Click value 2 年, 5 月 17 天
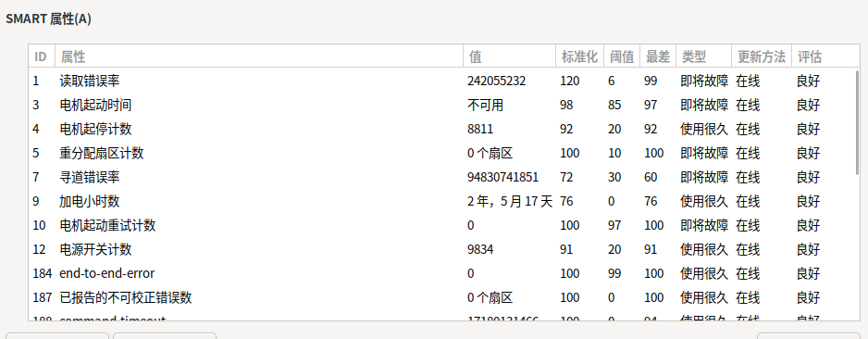Screen dimensions: 868x339 click(x=510, y=201)
